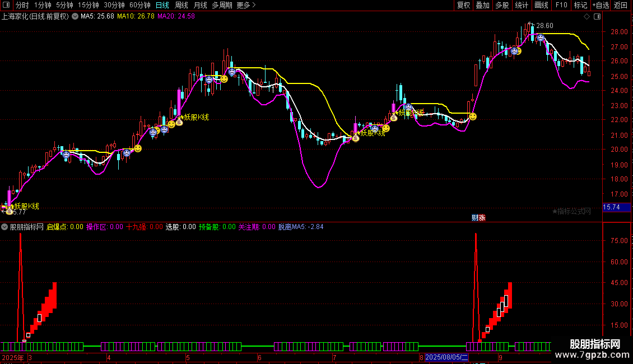The image size is (633, 364).
Task: Click the 统计 statistics button
Action: tap(522, 5)
